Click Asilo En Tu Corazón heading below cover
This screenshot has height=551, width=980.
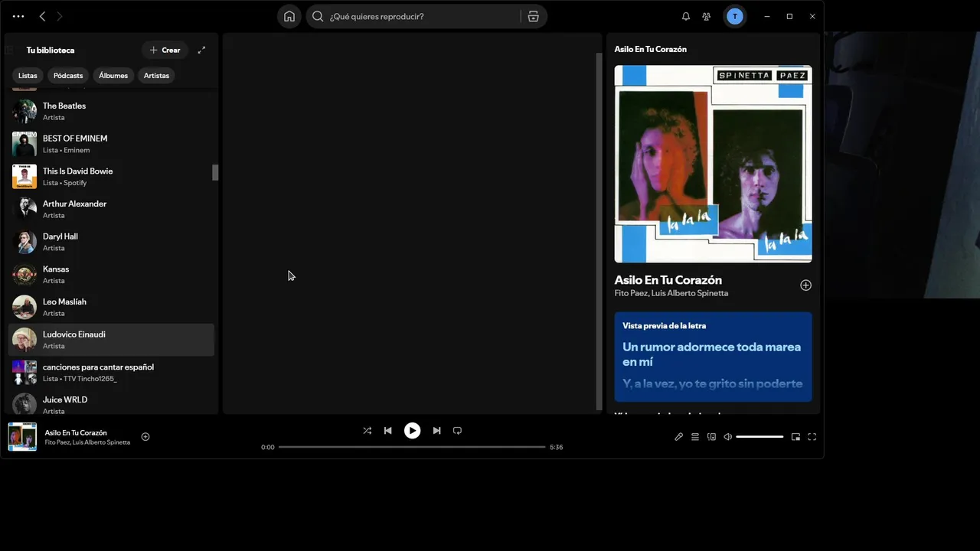(668, 280)
